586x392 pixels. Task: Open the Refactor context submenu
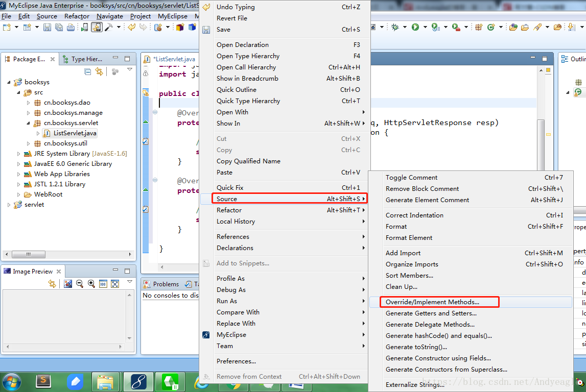coord(285,210)
